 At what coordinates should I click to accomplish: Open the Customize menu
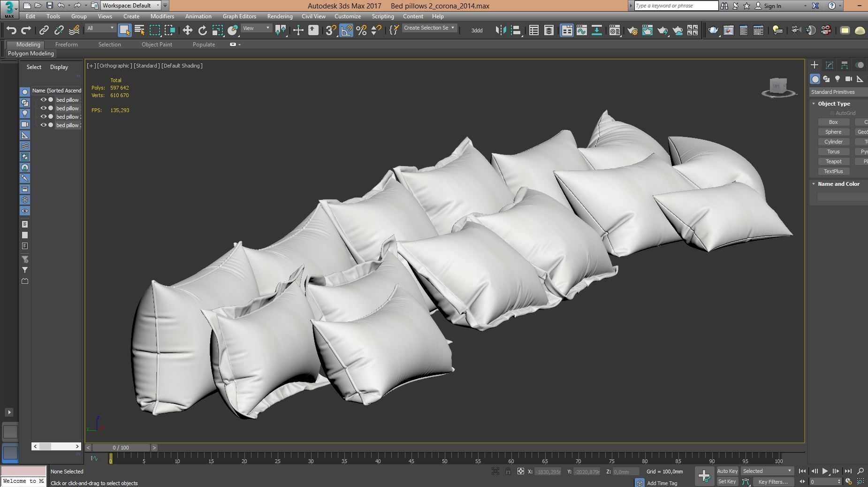click(348, 16)
